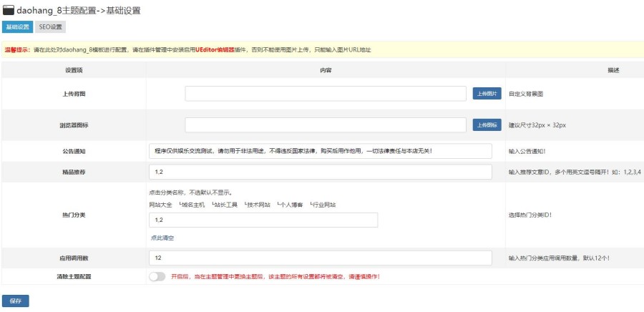Select the 域名主机 category
The width and height of the screenshot is (644, 312).
(192, 205)
